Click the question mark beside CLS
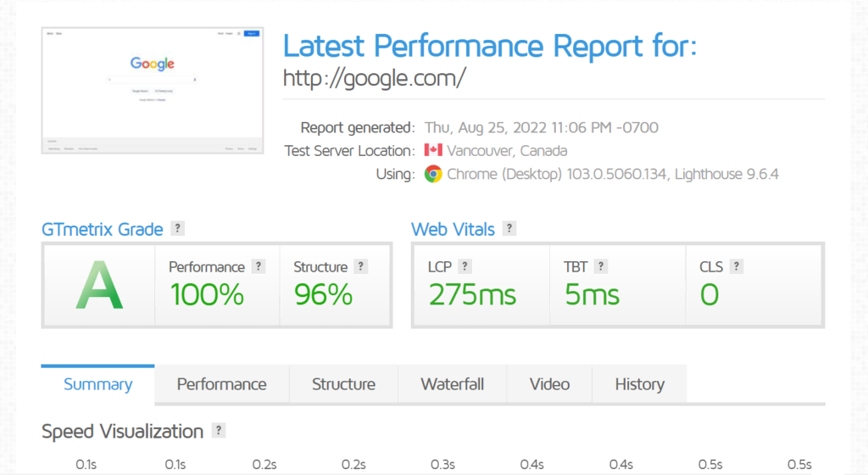Image resolution: width=868 pixels, height=475 pixels. tap(737, 266)
